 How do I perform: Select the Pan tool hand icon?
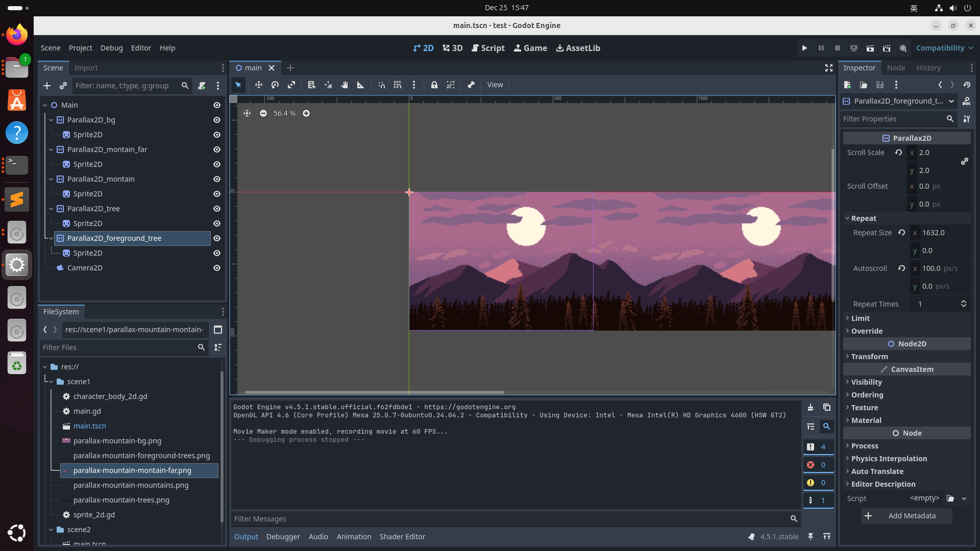[x=345, y=85]
